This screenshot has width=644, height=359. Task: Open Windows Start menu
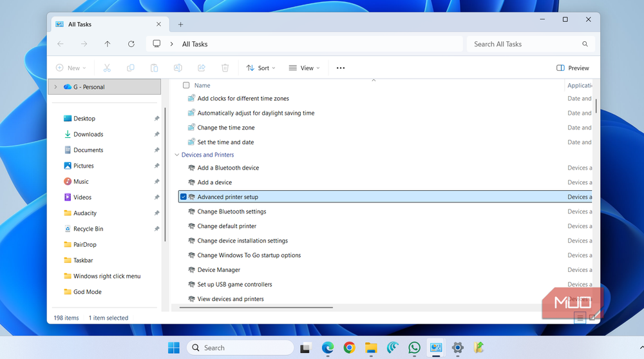pos(174,348)
